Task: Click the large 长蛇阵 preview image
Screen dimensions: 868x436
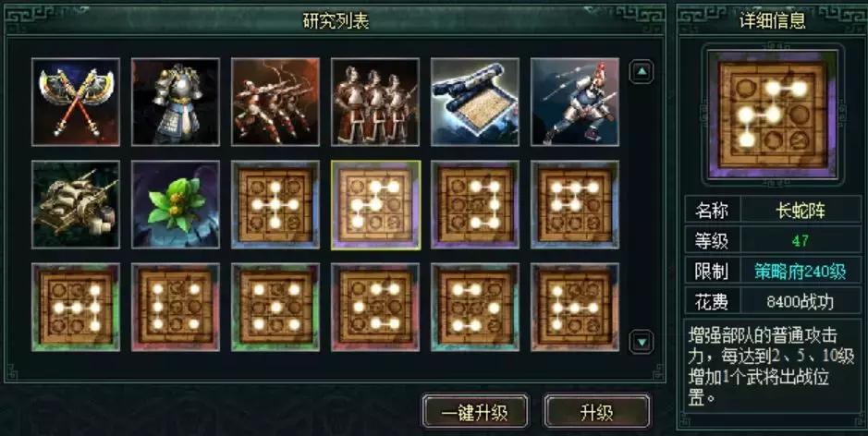Action: [772, 115]
